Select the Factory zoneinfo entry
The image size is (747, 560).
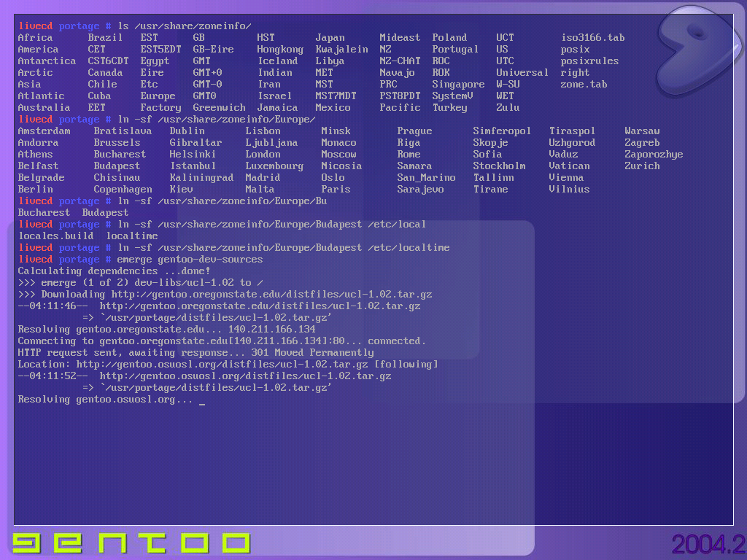160,108
